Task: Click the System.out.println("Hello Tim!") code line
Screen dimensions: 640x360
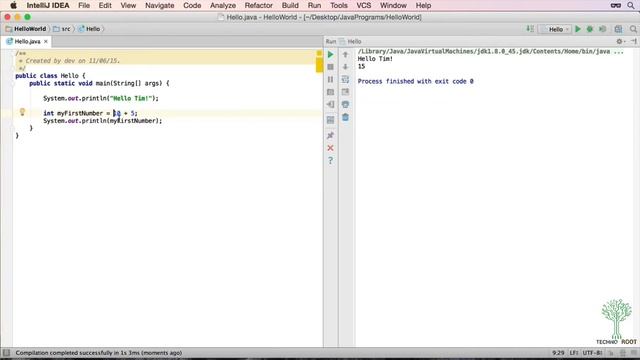Action: pyautogui.click(x=101, y=98)
